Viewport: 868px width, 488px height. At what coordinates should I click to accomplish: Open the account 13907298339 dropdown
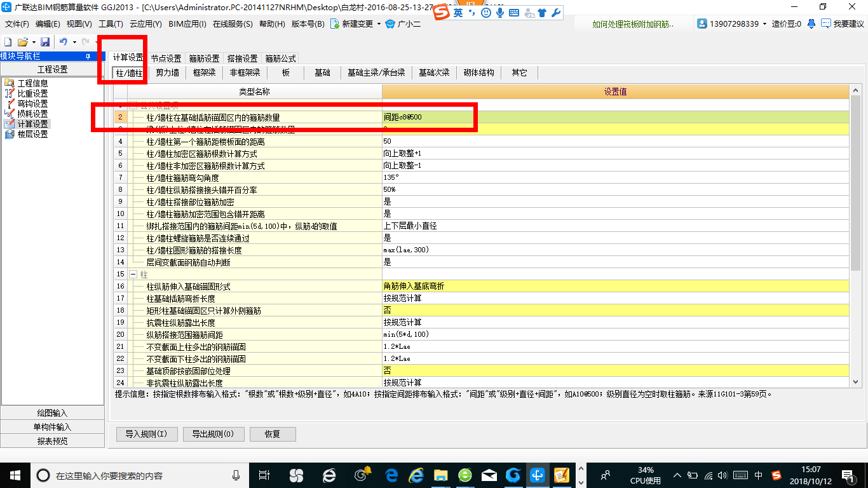pos(764,24)
